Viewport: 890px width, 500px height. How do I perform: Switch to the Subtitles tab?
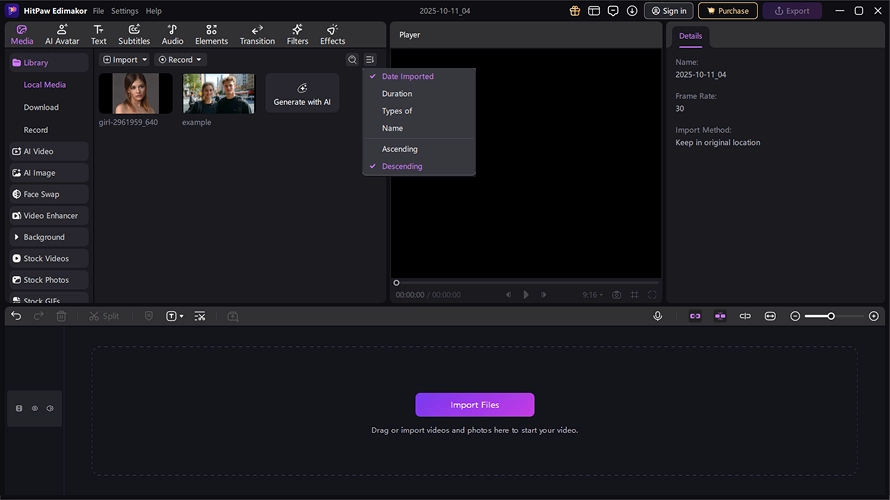tap(134, 35)
